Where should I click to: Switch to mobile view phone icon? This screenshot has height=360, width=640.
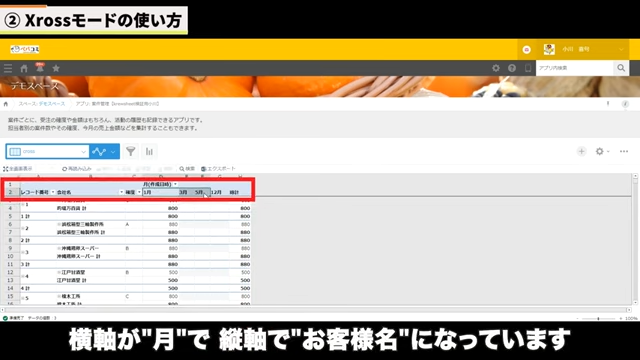[528, 68]
